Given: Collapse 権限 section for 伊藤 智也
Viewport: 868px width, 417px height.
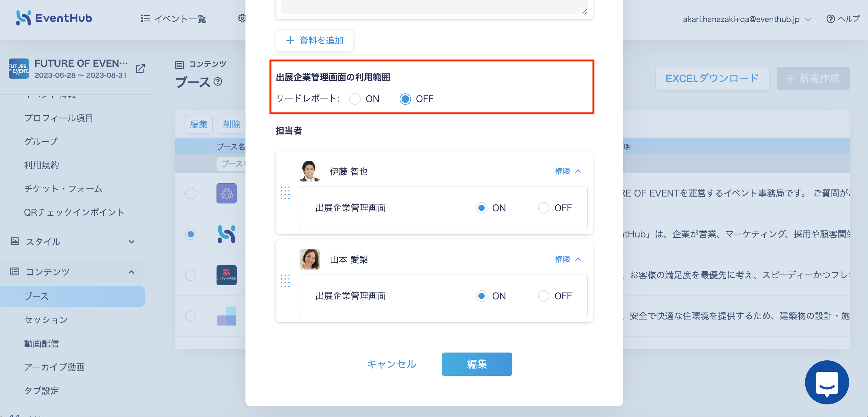Looking at the screenshot, I should [568, 171].
